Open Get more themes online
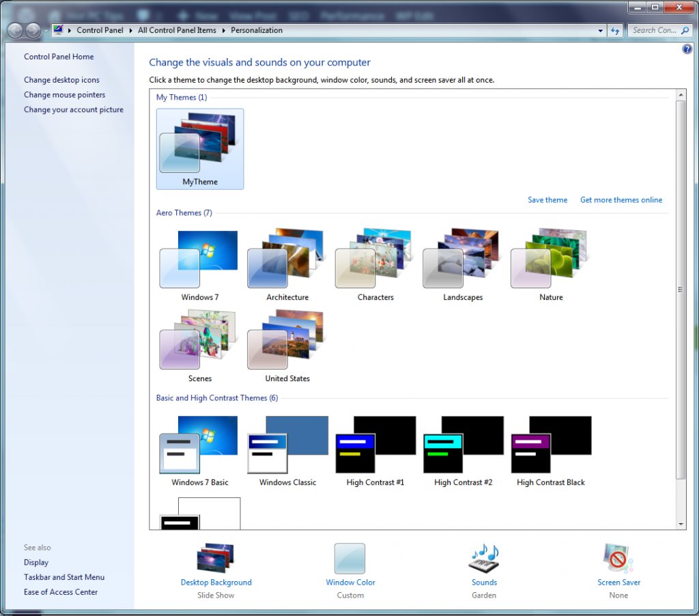 [620, 199]
